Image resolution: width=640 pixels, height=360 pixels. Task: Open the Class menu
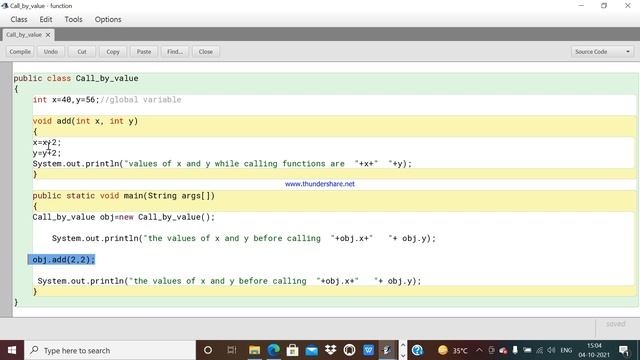(x=19, y=19)
